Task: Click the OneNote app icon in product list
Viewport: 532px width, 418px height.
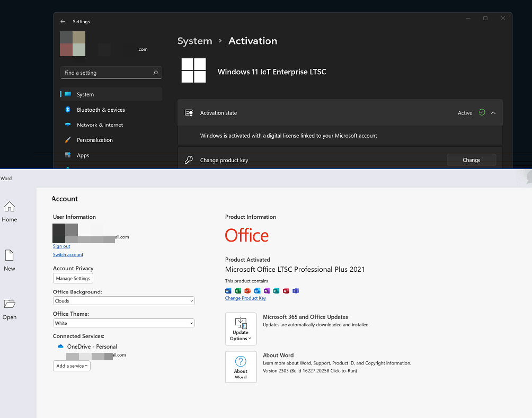Action: 267,291
